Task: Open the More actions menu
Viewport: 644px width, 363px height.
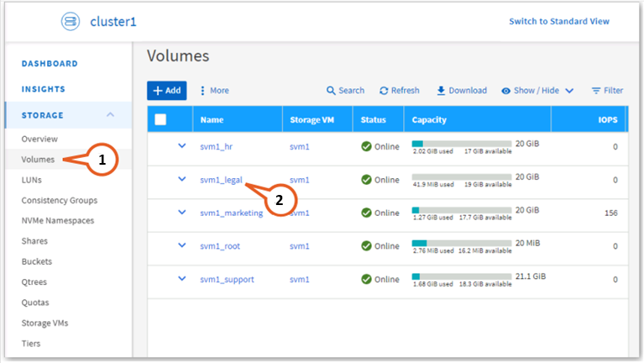Action: [213, 91]
